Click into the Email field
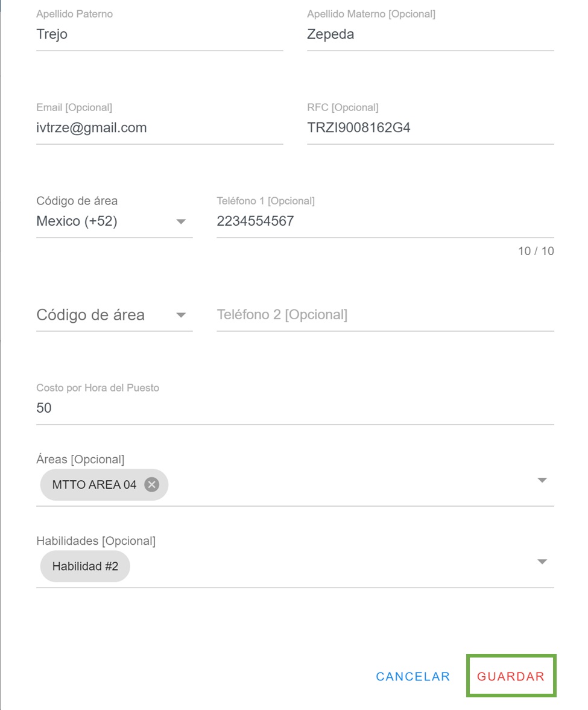The image size is (588, 710). [x=159, y=128]
